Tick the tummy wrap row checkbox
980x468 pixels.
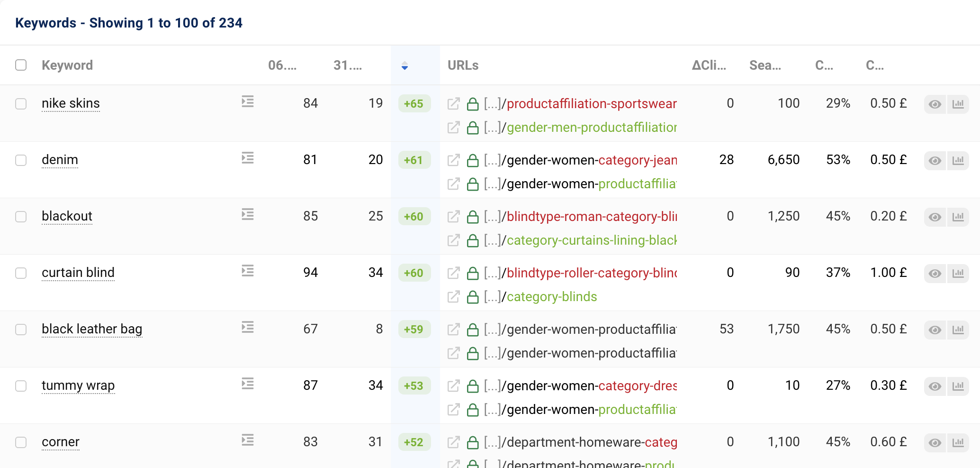click(x=21, y=386)
